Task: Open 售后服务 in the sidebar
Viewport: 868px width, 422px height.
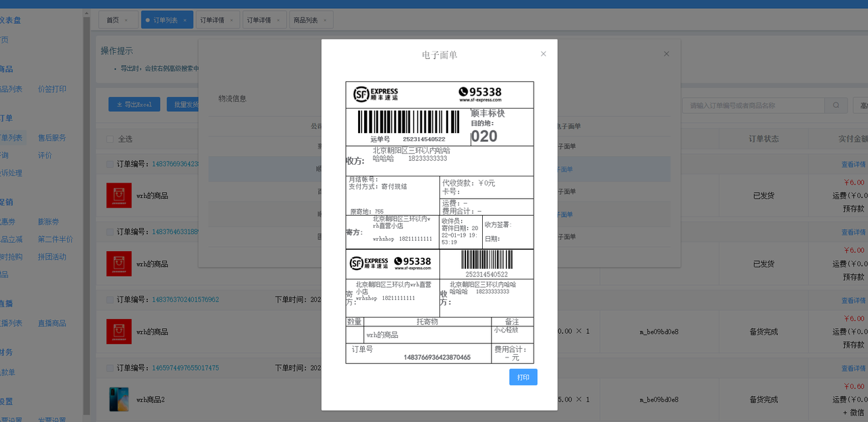Action: (x=52, y=138)
